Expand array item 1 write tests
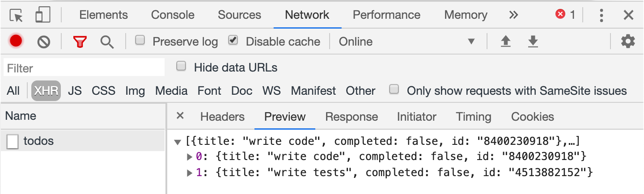644x194 pixels. click(x=190, y=173)
